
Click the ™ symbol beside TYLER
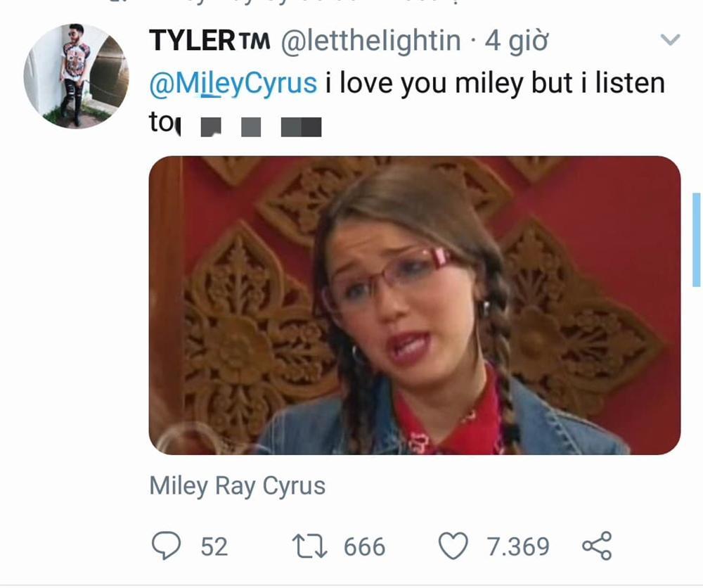[x=255, y=42]
